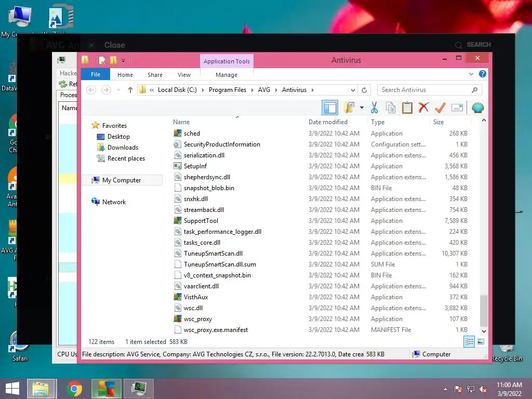Click the red X Delete icon
532x399 pixels.
423,108
